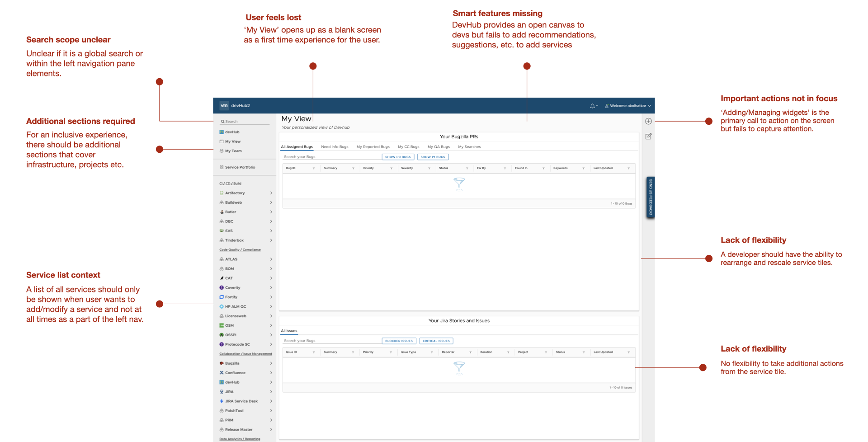This screenshot has width=868, height=442.
Task: Switch to the My Reported Bugs tab
Action: pyautogui.click(x=373, y=146)
